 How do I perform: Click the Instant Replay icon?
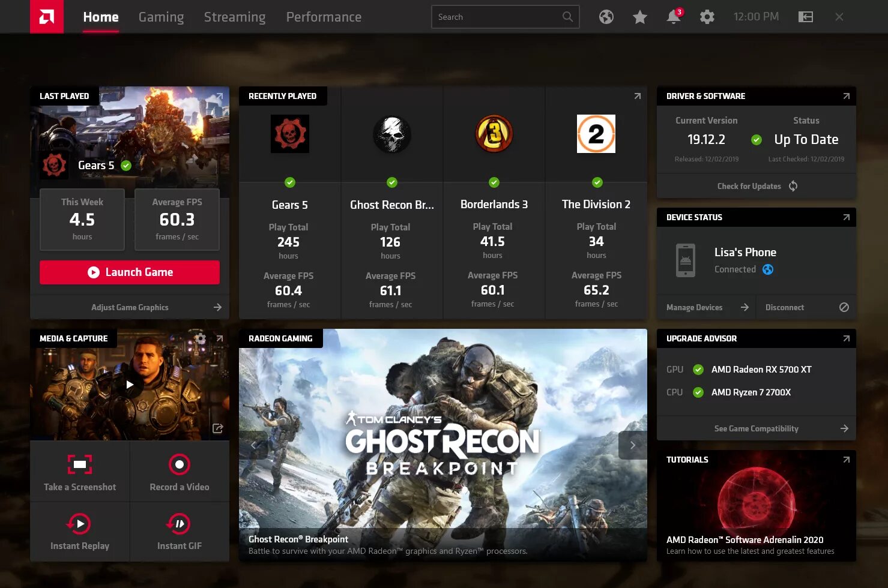click(x=79, y=524)
